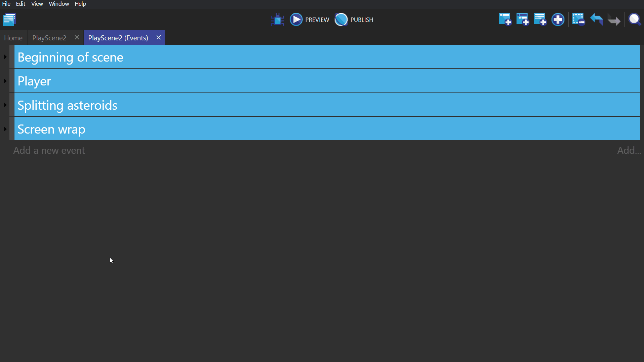This screenshot has width=644, height=362.
Task: Launch the game Preview
Action: click(x=310, y=20)
